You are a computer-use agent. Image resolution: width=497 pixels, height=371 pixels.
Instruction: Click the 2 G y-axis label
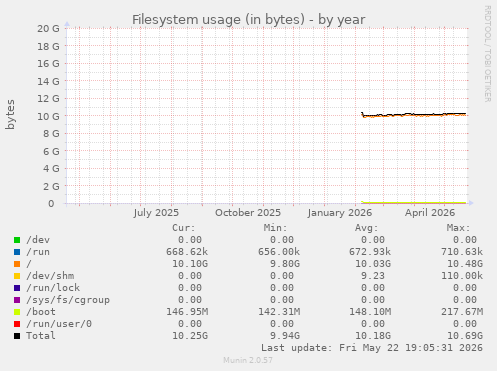[x=51, y=186]
